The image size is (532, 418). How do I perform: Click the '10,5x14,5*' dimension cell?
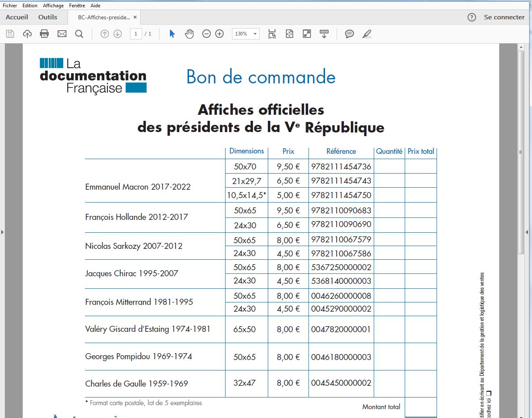click(246, 195)
